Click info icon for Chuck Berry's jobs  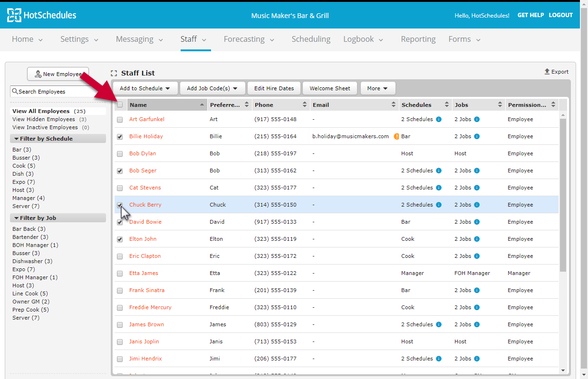coord(477,205)
